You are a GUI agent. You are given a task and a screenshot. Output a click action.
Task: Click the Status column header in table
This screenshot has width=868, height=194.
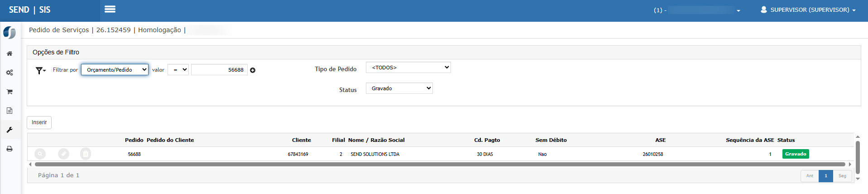(786, 140)
